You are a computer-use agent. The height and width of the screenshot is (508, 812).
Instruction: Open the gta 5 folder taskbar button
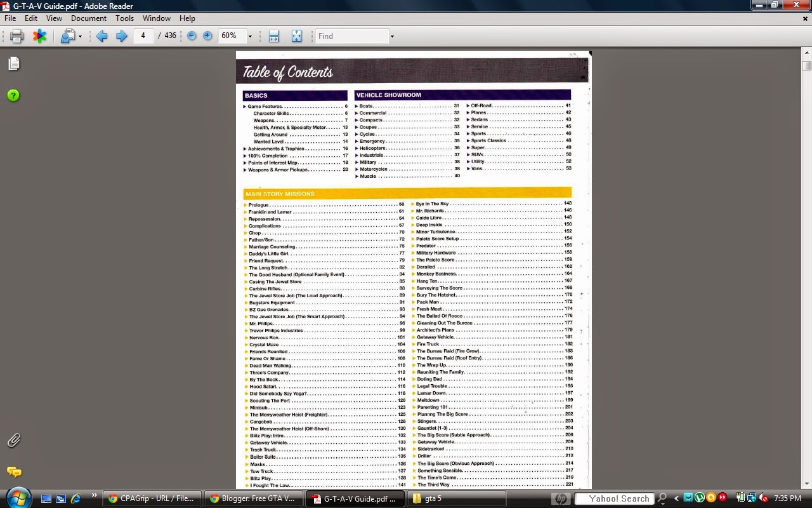click(457, 498)
